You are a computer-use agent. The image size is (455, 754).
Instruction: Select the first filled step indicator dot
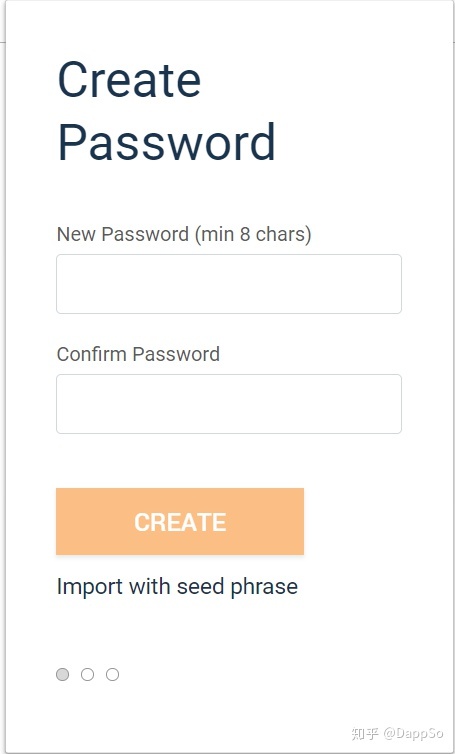coord(63,675)
